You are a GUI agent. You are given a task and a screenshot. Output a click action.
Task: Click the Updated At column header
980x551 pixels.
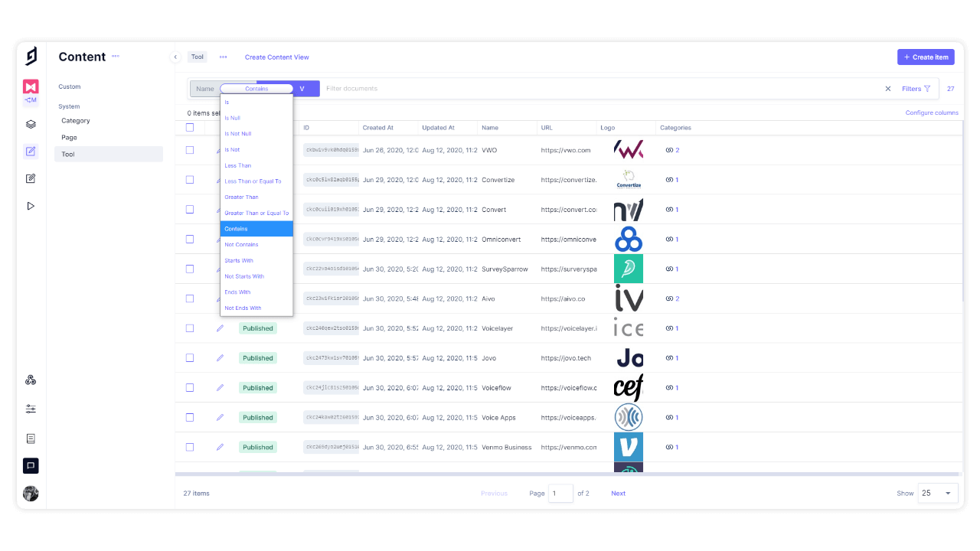tap(438, 128)
